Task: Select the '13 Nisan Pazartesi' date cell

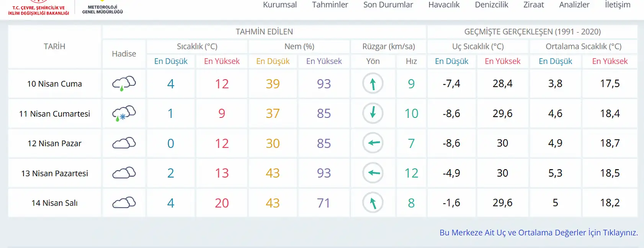Action: click(x=54, y=173)
